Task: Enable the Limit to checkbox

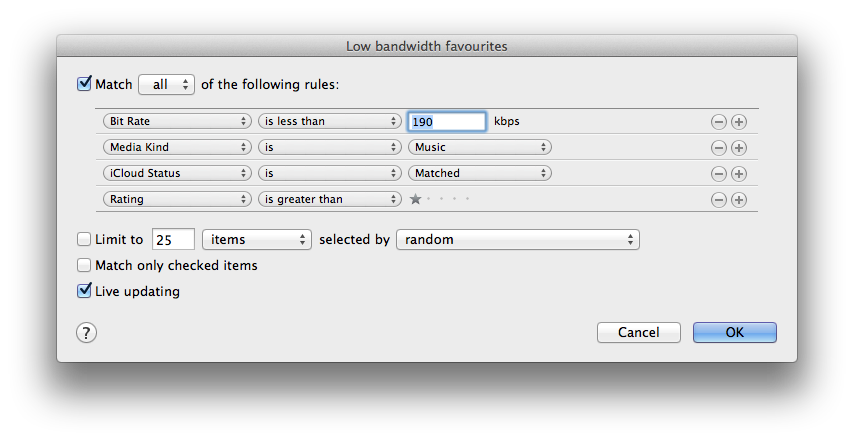Action: pos(84,240)
